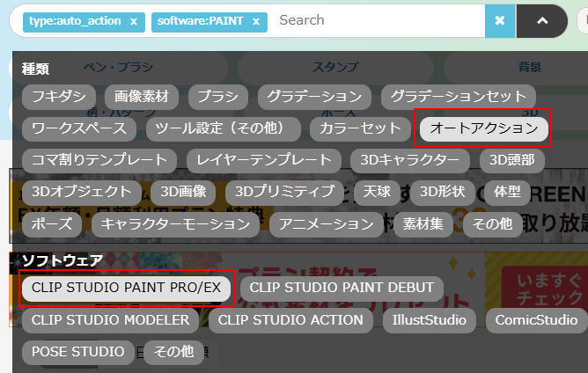Select the グラデーション type filter
Screen dimensions: 588x373
[x=314, y=97]
